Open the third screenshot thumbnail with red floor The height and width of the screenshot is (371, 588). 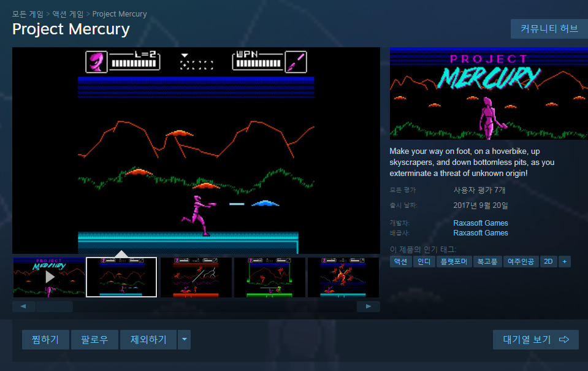[196, 277]
